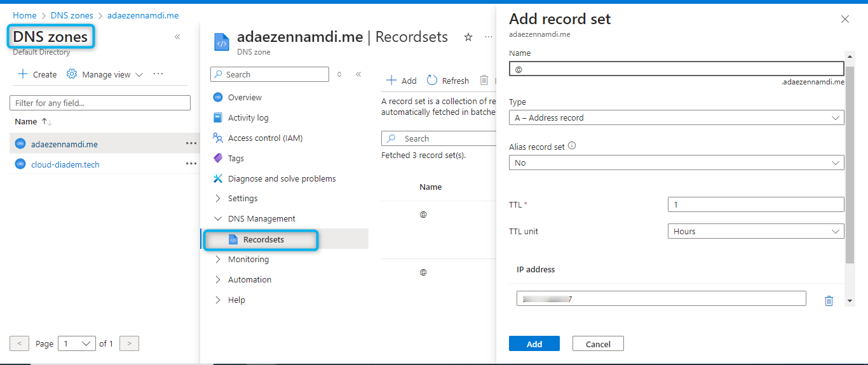The width and height of the screenshot is (868, 365).
Task: Open the cloud-diadem.tech zone link
Action: (65, 164)
